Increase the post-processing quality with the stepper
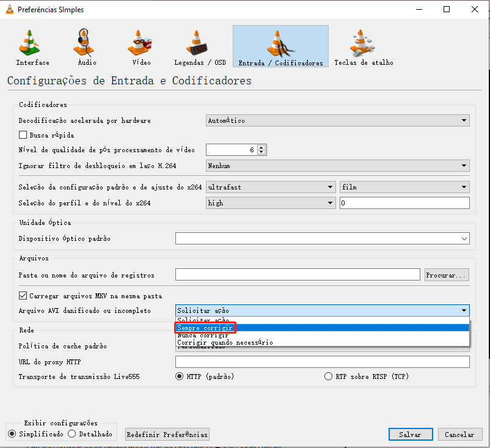Screen dimensions: 490x448 pos(261,147)
